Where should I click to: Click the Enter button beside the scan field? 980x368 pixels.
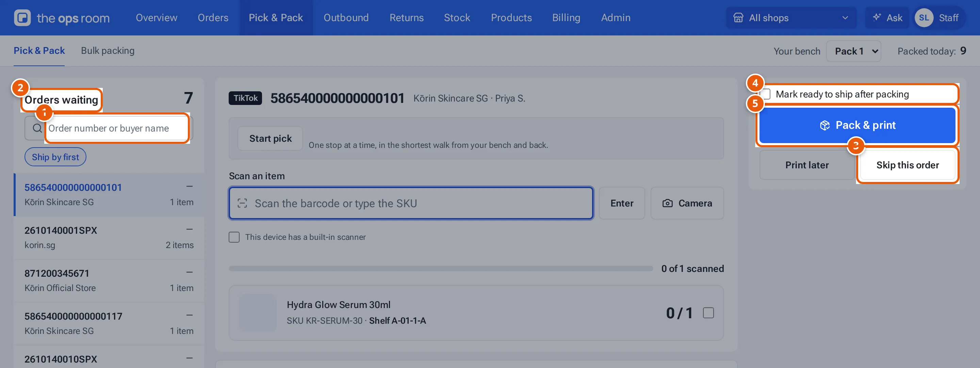click(622, 203)
